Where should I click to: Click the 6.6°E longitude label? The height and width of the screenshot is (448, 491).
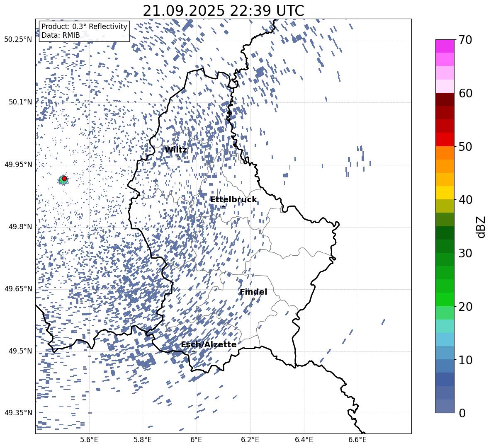pos(357,440)
